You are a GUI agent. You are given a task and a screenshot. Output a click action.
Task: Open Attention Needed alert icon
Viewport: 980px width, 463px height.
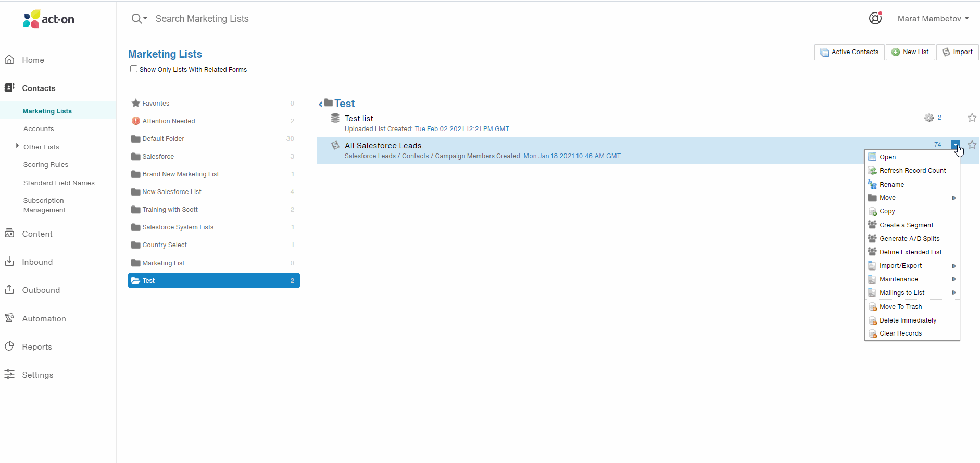pos(136,121)
